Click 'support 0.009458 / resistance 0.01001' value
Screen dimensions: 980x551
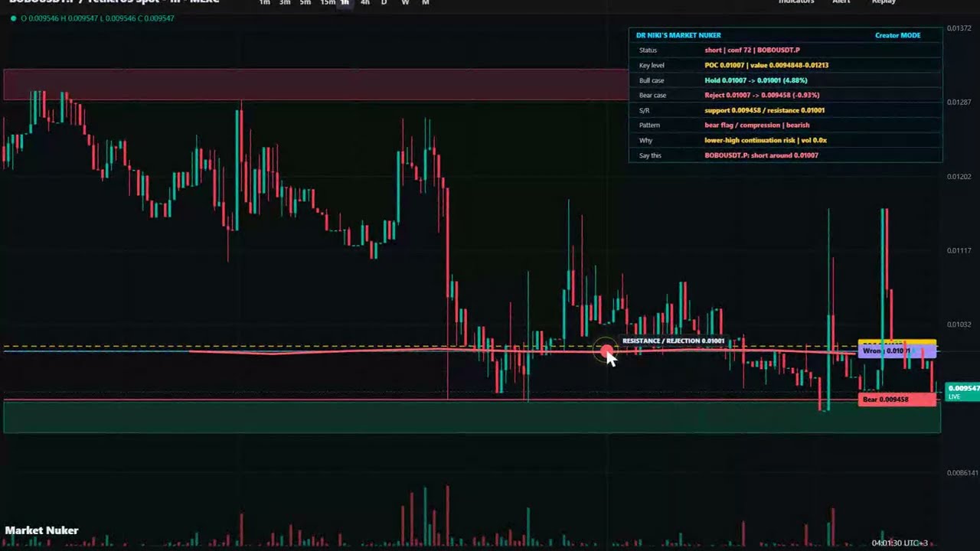pos(764,110)
